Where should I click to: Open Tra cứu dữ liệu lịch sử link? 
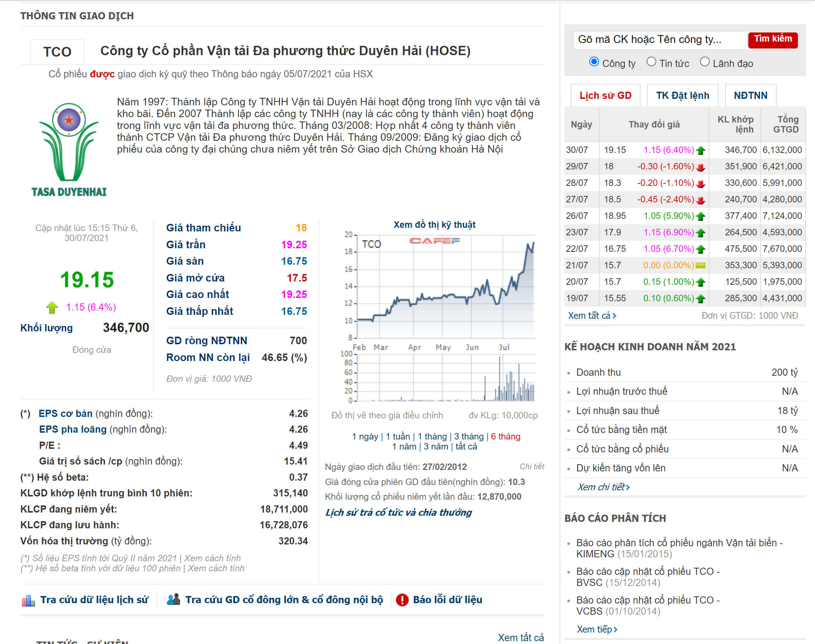[x=94, y=600]
